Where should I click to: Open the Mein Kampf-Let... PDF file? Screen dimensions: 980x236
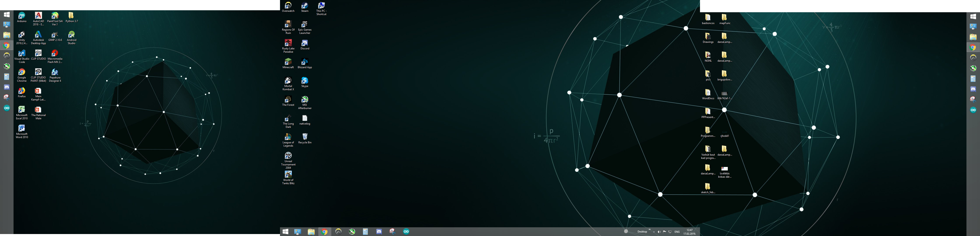click(38, 94)
